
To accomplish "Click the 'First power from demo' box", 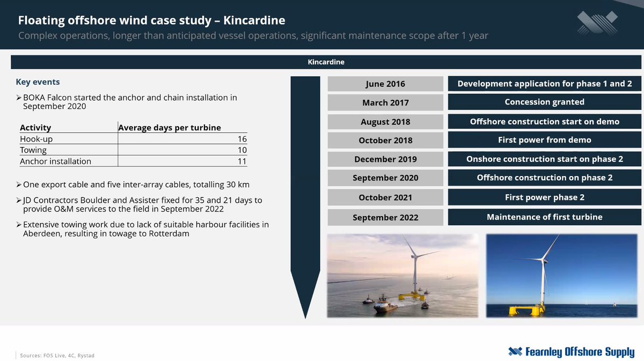I will tap(544, 140).
